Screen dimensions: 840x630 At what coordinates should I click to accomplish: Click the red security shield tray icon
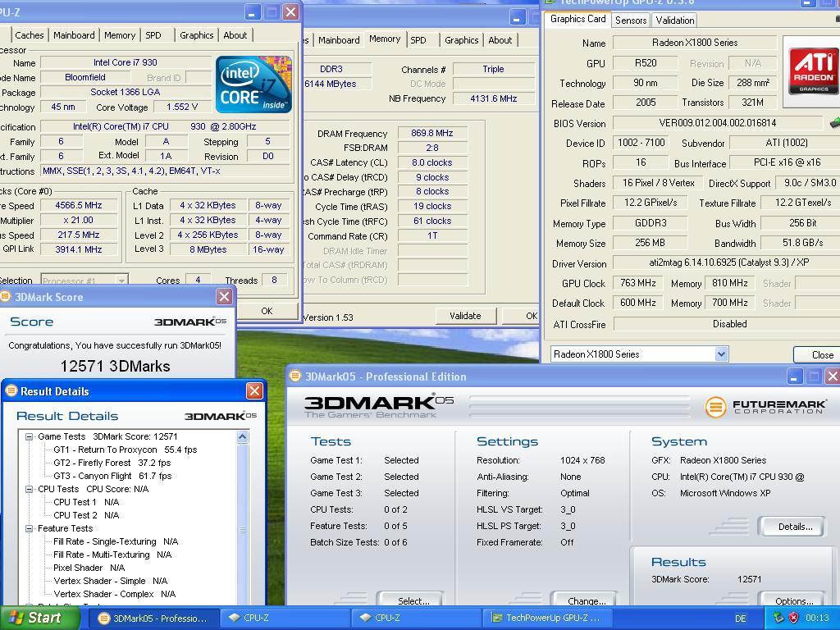tap(793, 618)
